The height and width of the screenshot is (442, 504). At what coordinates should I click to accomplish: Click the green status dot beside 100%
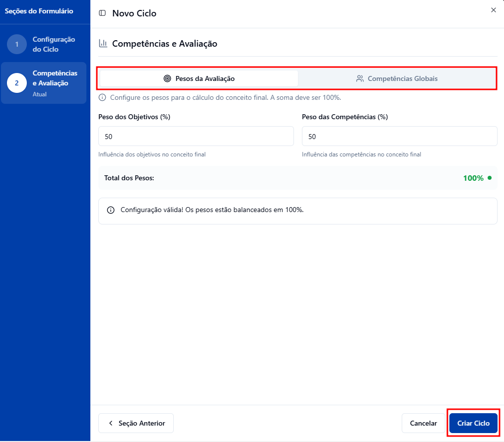click(x=490, y=178)
